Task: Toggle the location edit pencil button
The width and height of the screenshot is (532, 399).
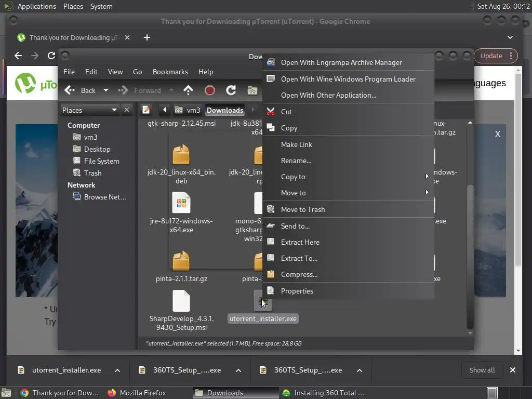Action: pyautogui.click(x=146, y=110)
